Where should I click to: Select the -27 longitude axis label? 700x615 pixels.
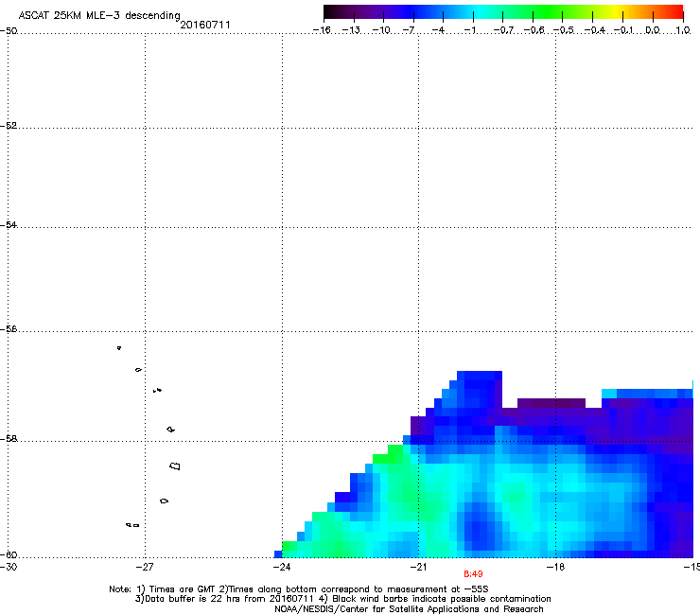(x=145, y=567)
